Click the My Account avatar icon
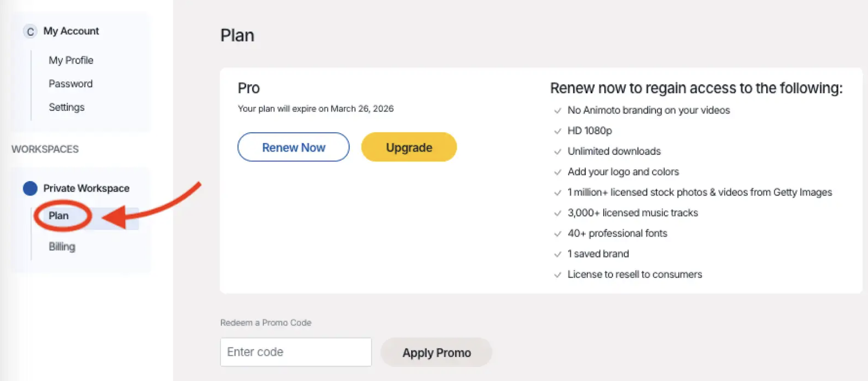 30,32
